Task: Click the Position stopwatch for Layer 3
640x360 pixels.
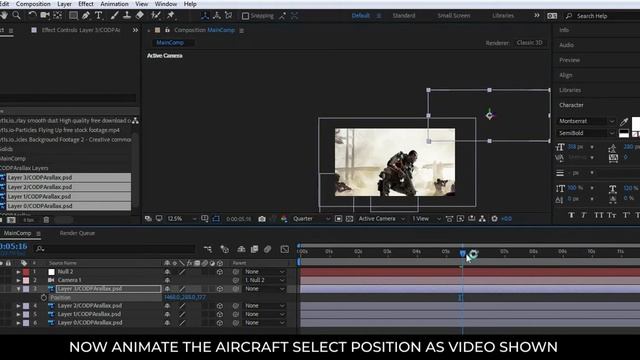Action: [x=44, y=298]
